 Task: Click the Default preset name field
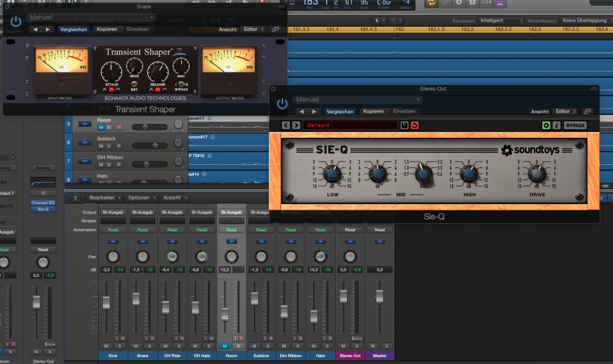point(351,125)
